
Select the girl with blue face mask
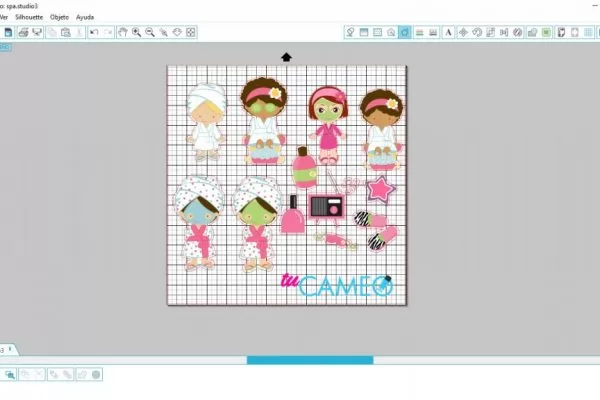(199, 223)
